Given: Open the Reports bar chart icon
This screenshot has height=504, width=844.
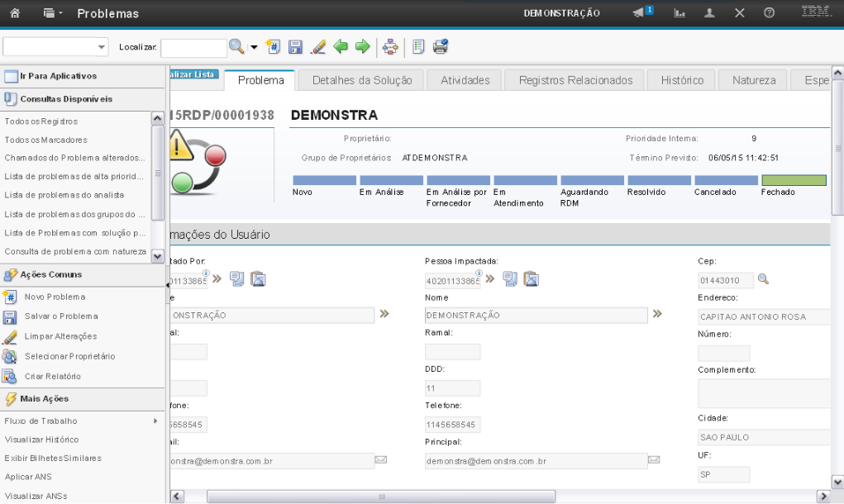Looking at the screenshot, I should pyautogui.click(x=679, y=13).
